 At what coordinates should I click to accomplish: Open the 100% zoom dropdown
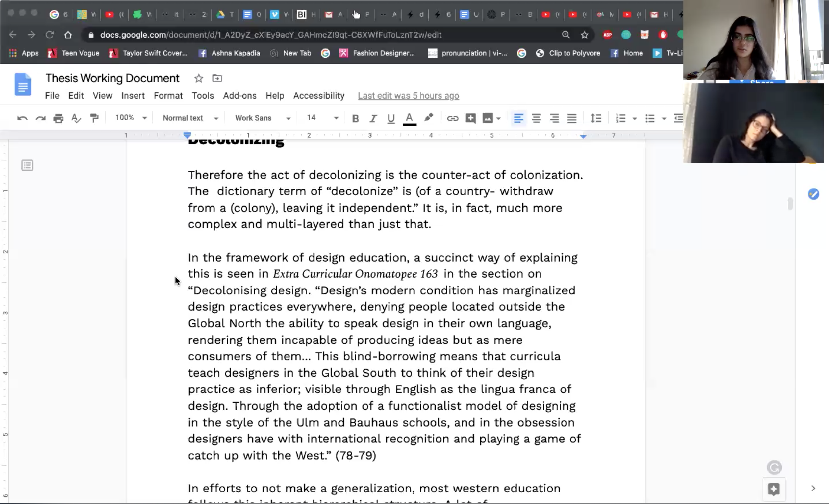tap(131, 118)
